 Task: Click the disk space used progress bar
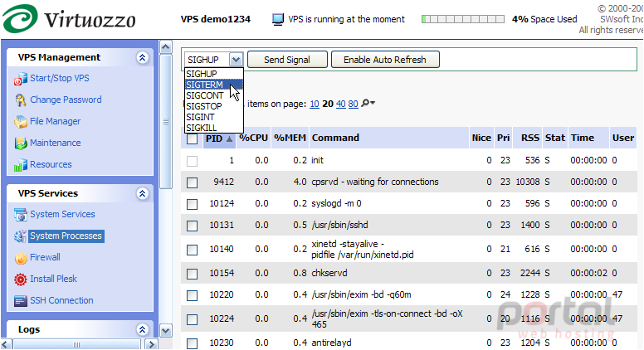tap(463, 19)
